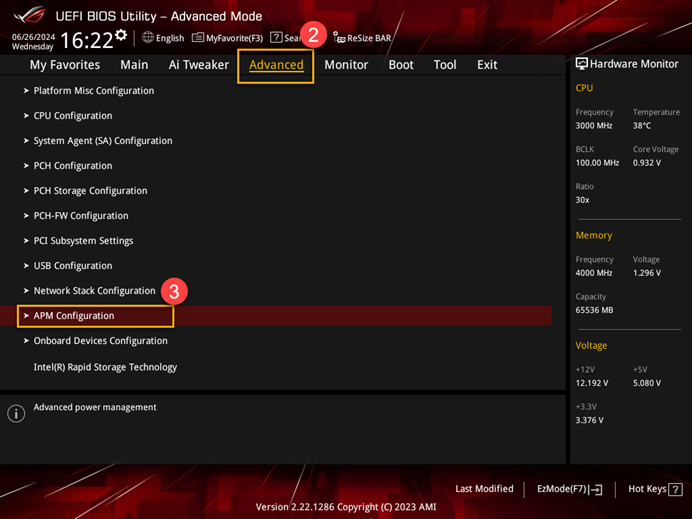Image resolution: width=692 pixels, height=519 pixels.
Task: Click the globe language icon
Action: [148, 38]
